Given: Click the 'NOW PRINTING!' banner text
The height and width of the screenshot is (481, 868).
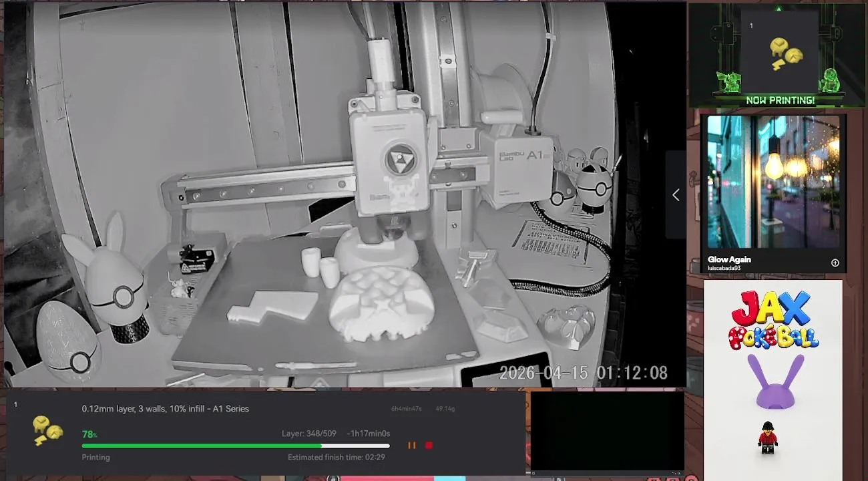Looking at the screenshot, I should click(x=780, y=100).
